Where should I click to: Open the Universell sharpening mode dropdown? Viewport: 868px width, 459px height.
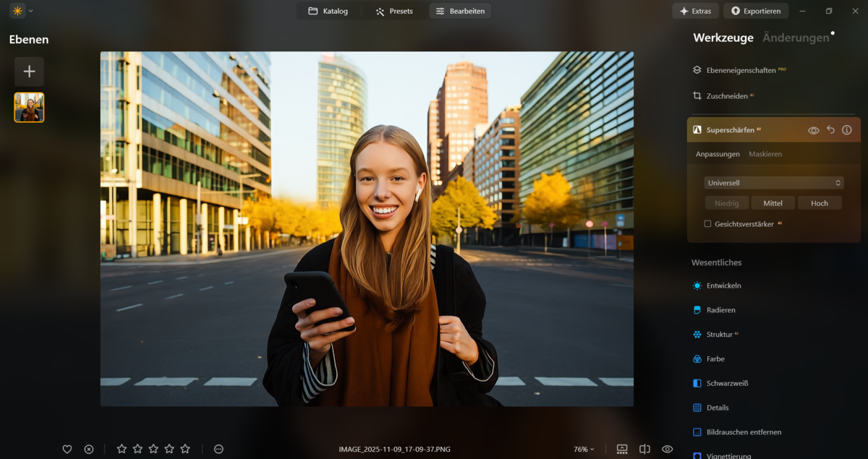pos(773,182)
